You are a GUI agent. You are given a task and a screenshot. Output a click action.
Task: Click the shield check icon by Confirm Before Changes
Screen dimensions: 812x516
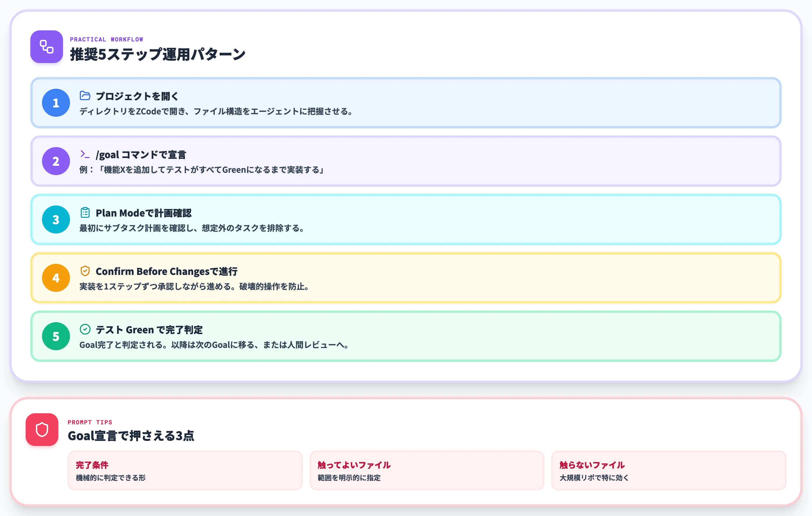click(x=85, y=271)
